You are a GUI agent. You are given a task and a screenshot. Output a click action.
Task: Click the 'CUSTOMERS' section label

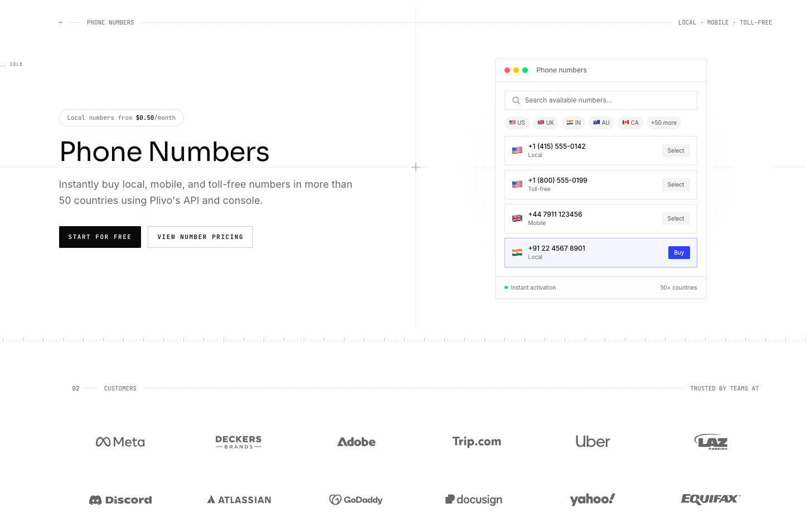[x=120, y=388]
